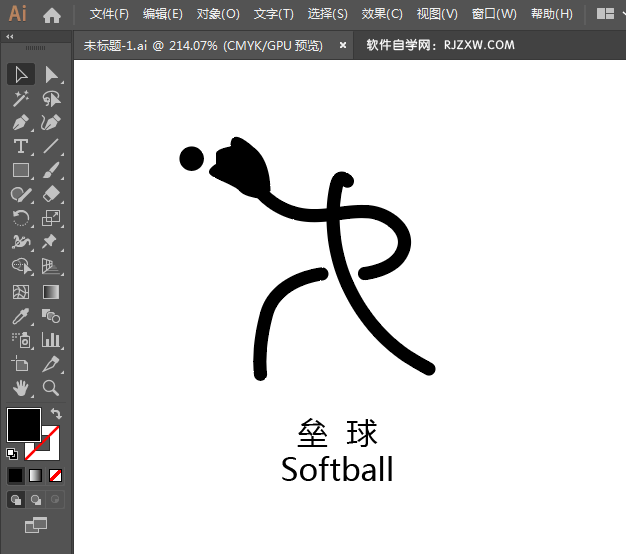Click the Ai application logo
This screenshot has width=626, height=554.
point(18,14)
